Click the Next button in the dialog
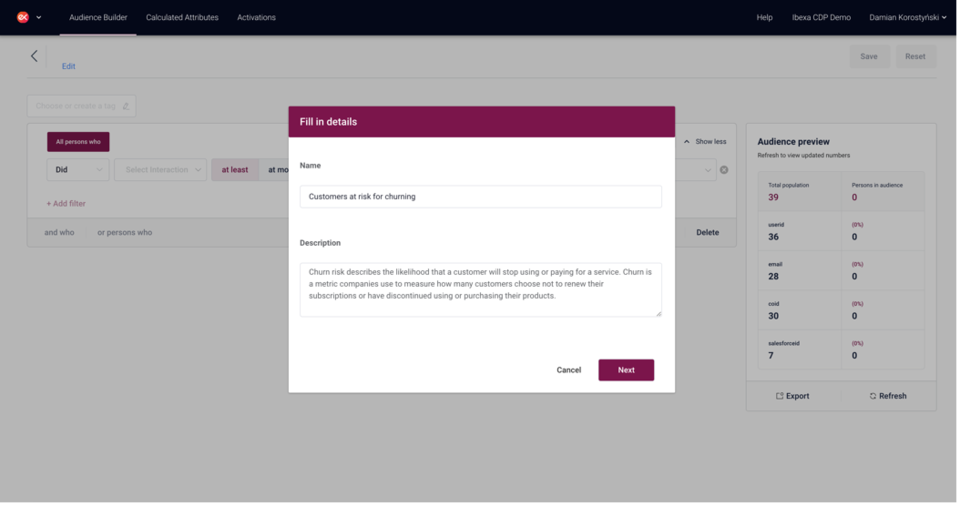Viewport: 960px width, 506px height. coord(626,371)
